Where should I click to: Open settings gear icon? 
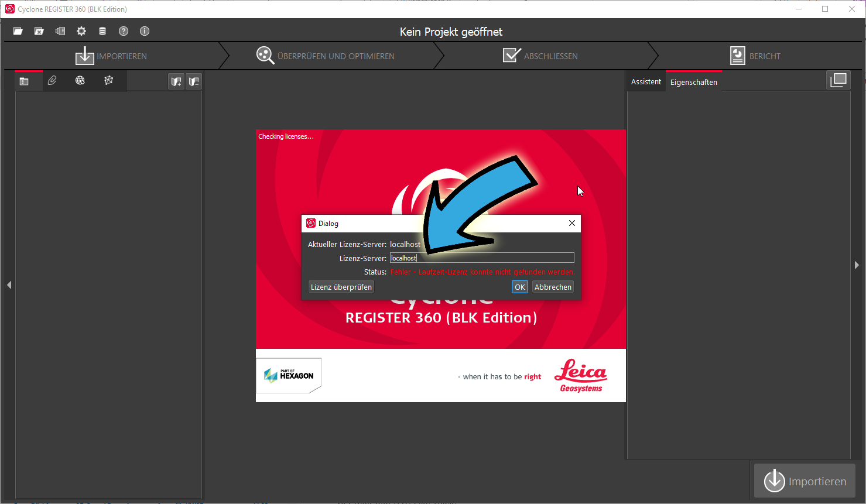click(81, 31)
